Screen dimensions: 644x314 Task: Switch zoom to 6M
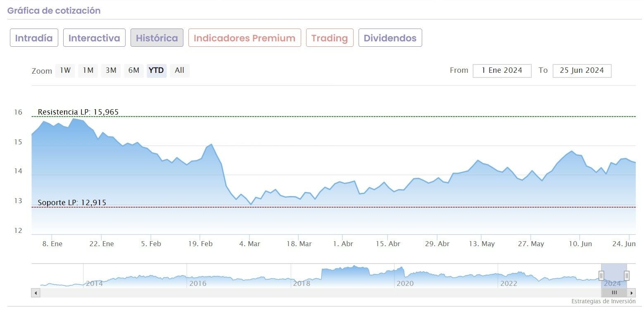pyautogui.click(x=134, y=70)
